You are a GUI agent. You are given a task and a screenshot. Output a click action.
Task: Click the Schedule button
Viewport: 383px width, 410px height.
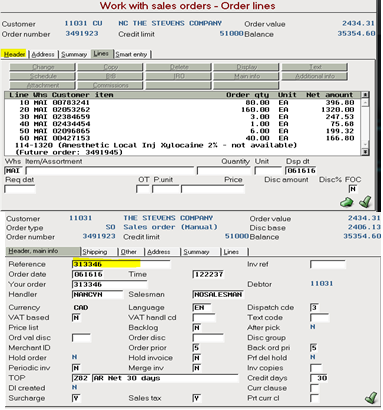click(x=43, y=76)
